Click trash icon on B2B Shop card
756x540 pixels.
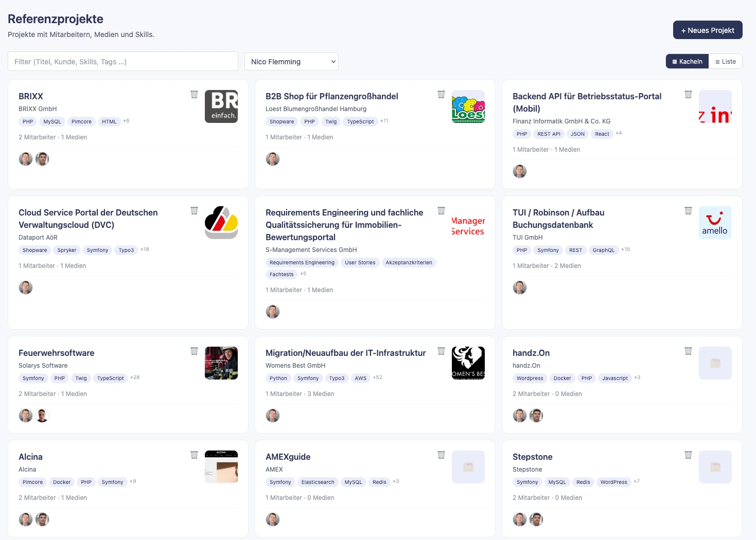coord(441,94)
